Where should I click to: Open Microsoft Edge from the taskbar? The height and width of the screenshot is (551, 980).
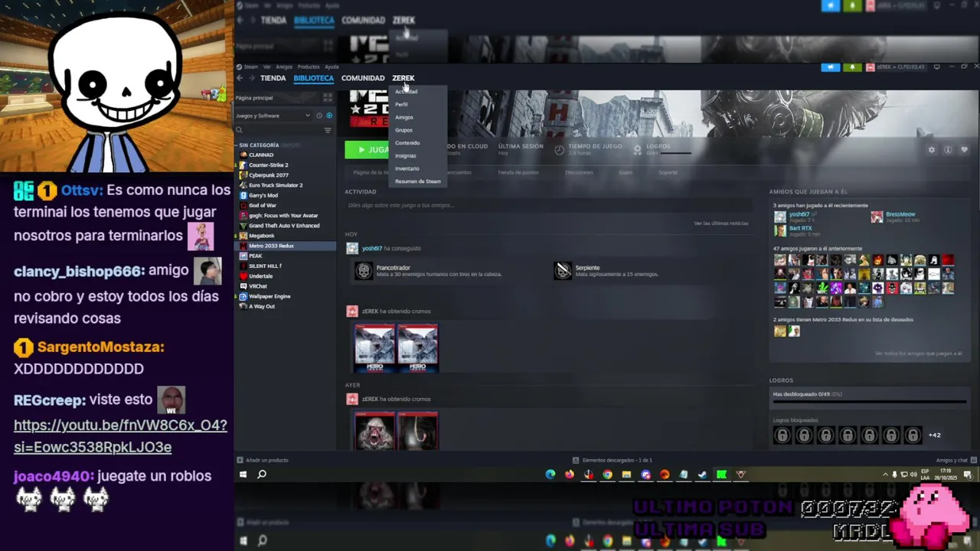pos(550,474)
